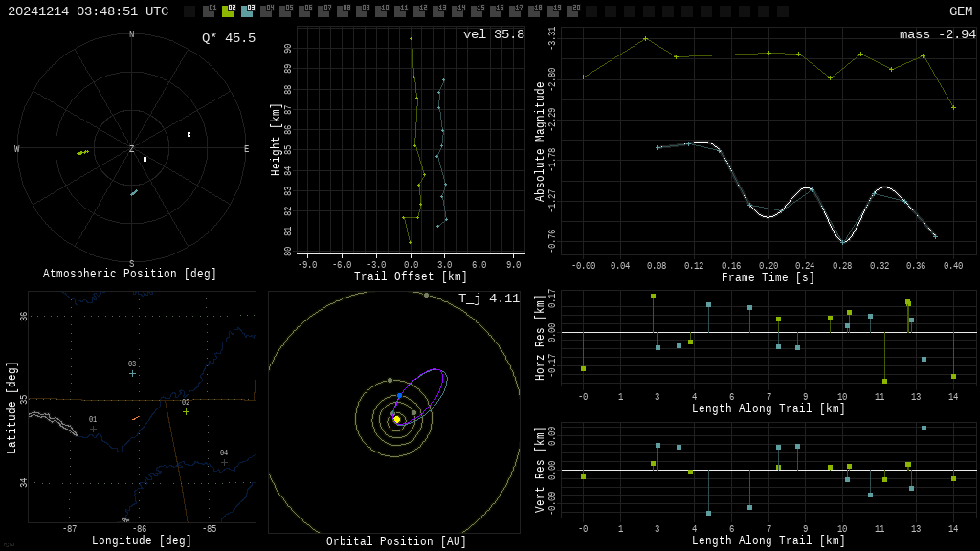Click the Q* 45.5 quality label
This screenshot has width=980, height=551.
(x=228, y=38)
